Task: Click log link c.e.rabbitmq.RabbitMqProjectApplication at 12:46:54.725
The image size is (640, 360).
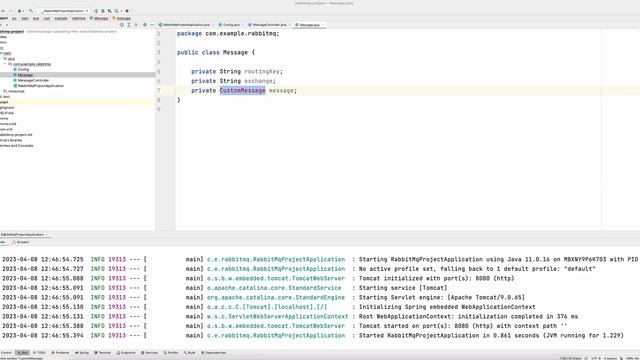Action: pyautogui.click(x=276, y=259)
